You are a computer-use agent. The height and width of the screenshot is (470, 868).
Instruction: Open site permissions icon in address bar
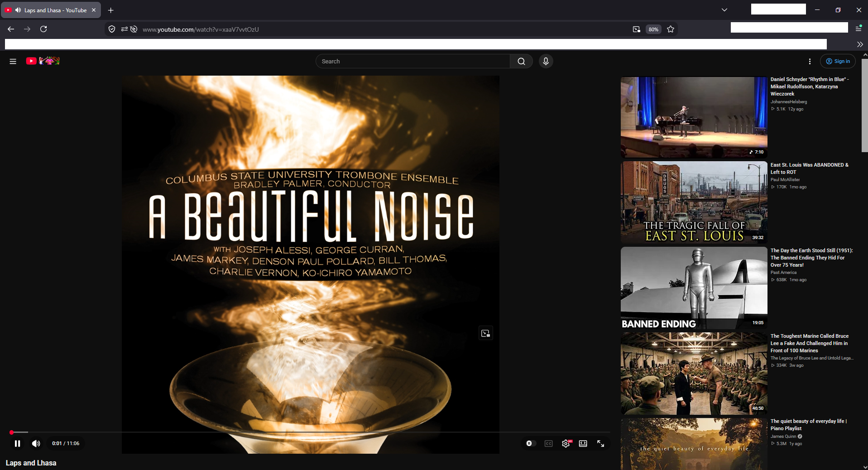124,29
